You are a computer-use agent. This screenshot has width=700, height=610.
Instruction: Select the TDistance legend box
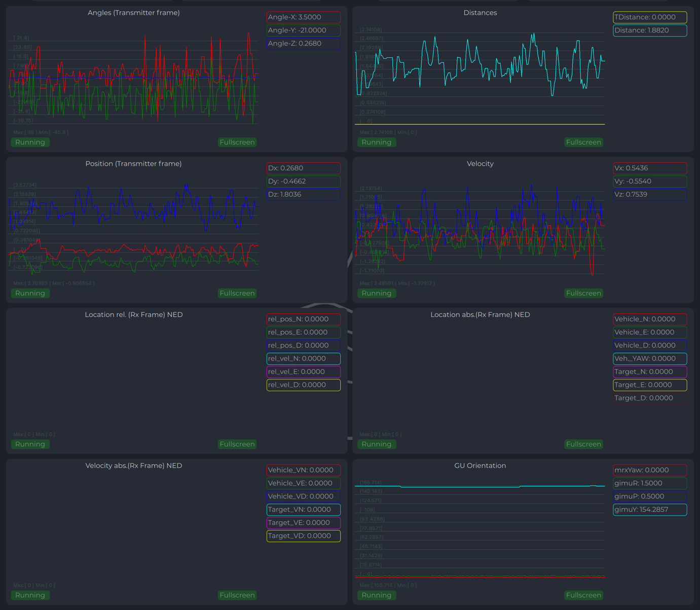pyautogui.click(x=650, y=17)
